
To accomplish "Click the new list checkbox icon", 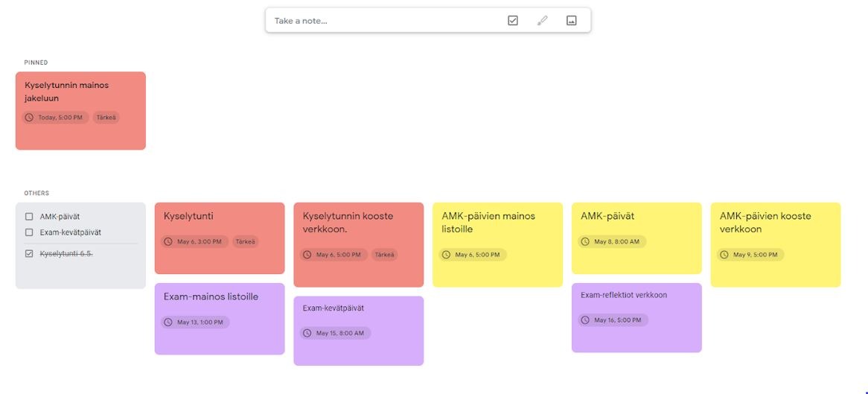I will coord(512,21).
